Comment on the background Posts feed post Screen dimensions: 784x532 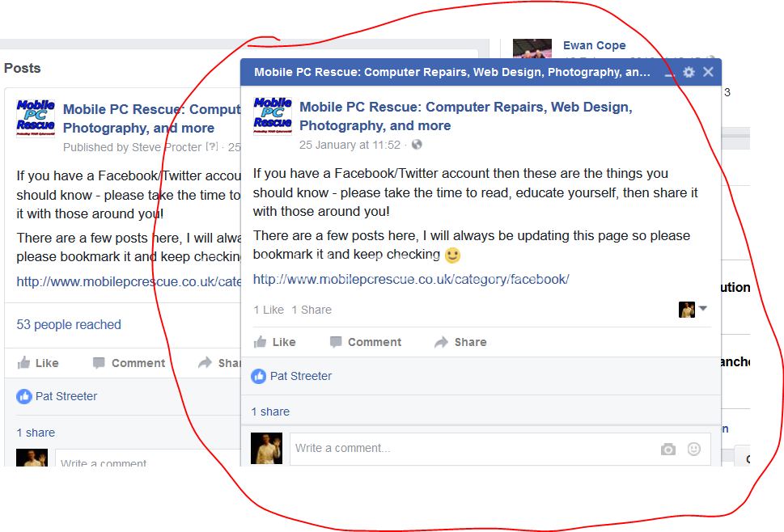pyautogui.click(x=129, y=363)
